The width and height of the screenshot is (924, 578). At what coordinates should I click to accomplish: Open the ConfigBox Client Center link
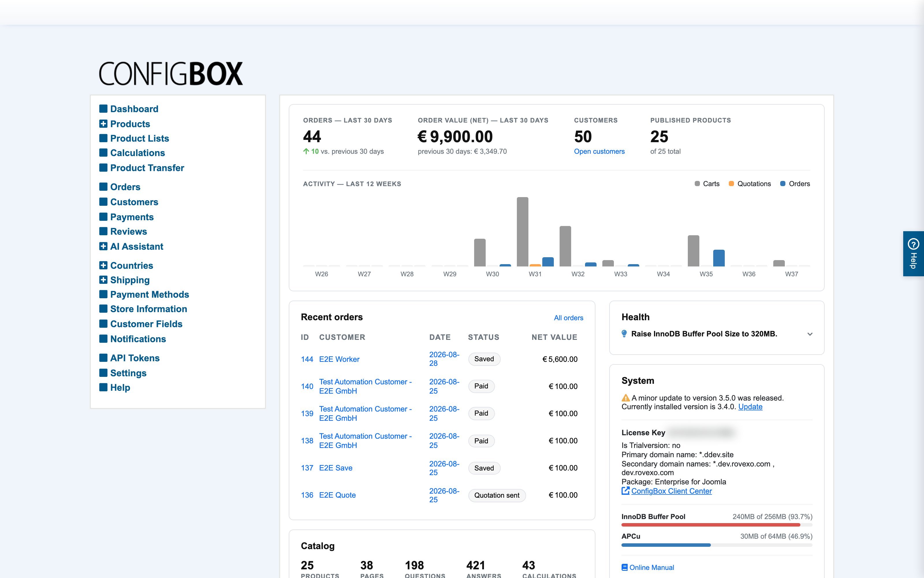pyautogui.click(x=671, y=491)
